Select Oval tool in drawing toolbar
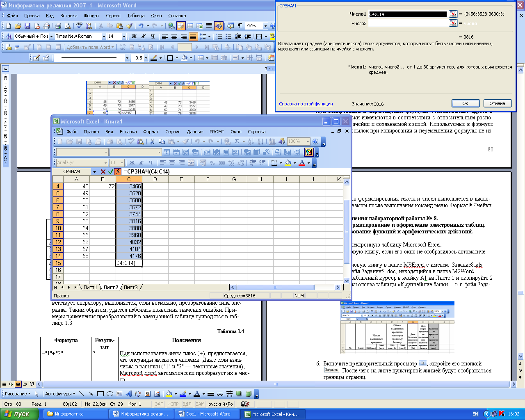The image size is (525, 420). coord(110,394)
